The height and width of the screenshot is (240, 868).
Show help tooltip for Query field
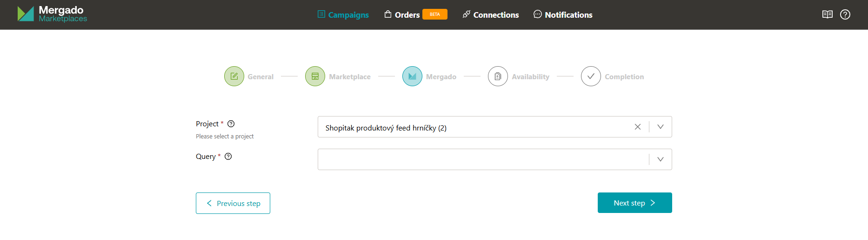click(x=228, y=157)
